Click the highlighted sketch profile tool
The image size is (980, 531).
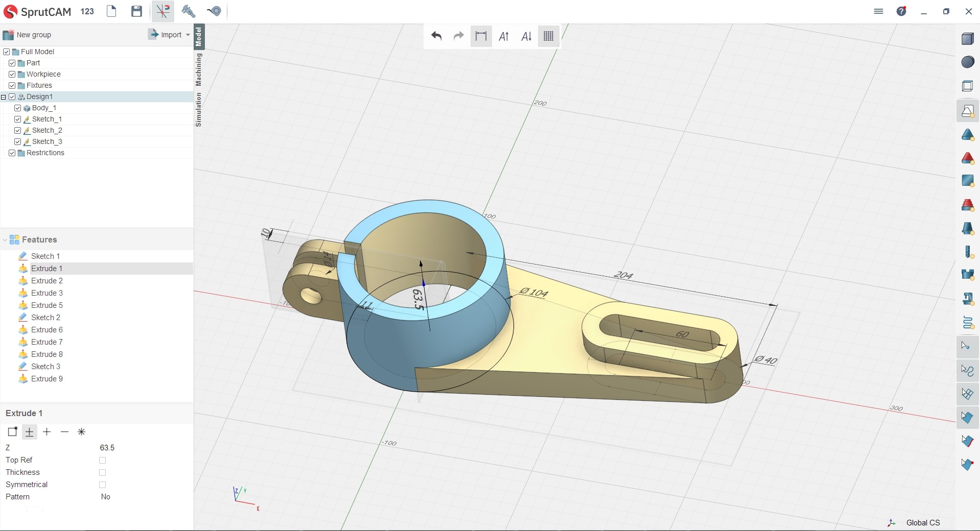pyautogui.click(x=968, y=111)
